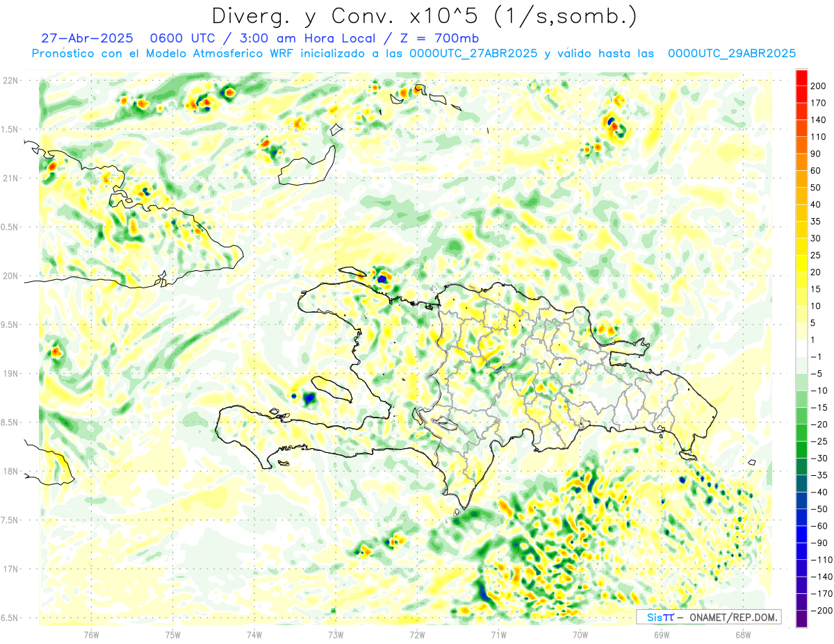Click the "-170" colorbar value
This screenshot has width=834, height=644.
(820, 594)
